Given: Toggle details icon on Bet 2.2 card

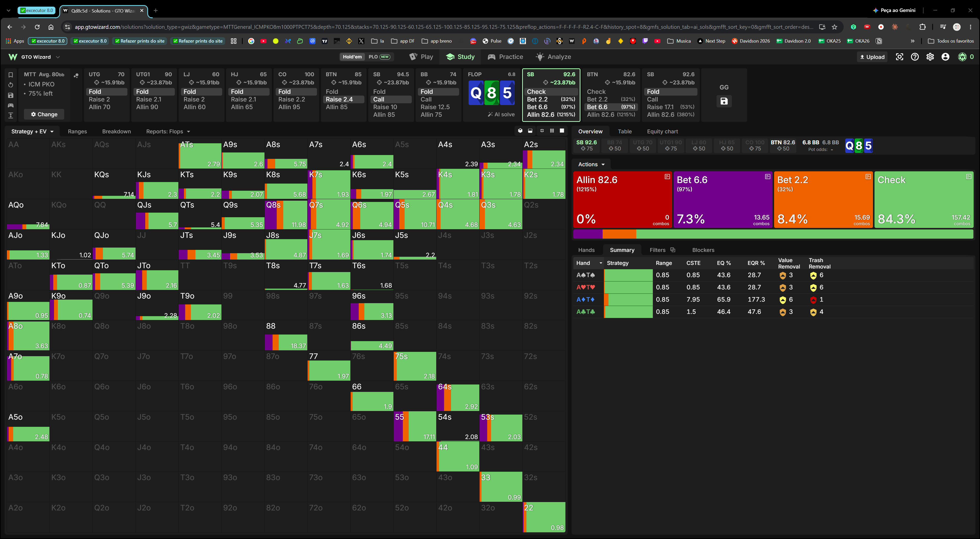Looking at the screenshot, I should 868,177.
